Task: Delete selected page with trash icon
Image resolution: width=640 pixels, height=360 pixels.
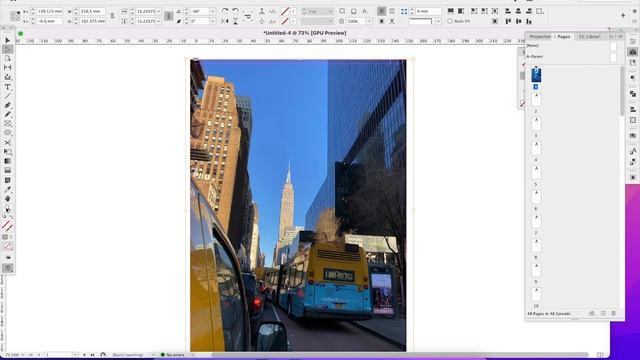Action: pyautogui.click(x=613, y=313)
